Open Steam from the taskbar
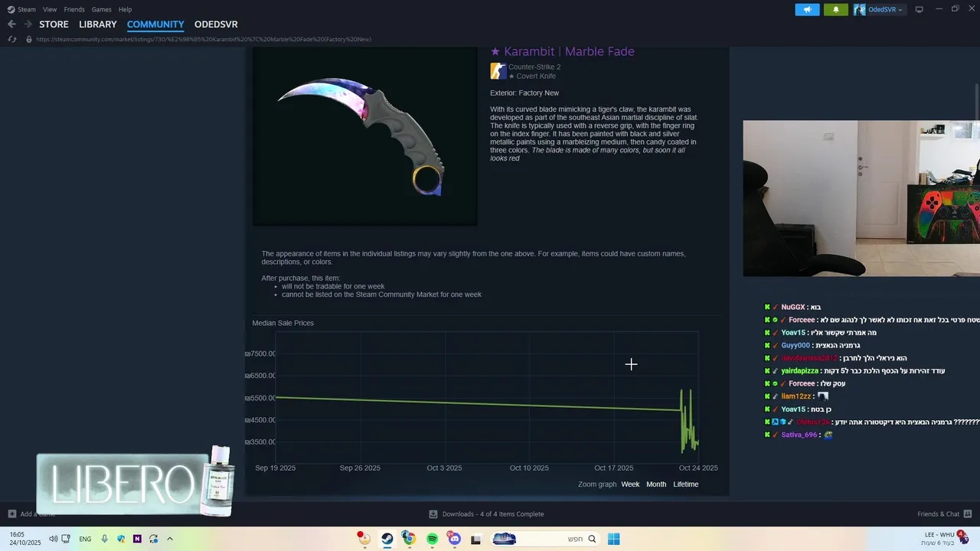Screen dimensions: 980x551 click(387, 539)
